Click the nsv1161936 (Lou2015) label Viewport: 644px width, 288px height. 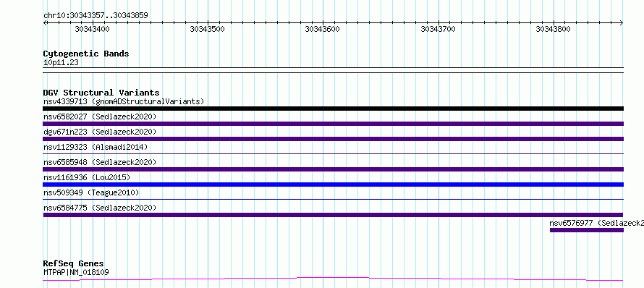tap(87, 177)
